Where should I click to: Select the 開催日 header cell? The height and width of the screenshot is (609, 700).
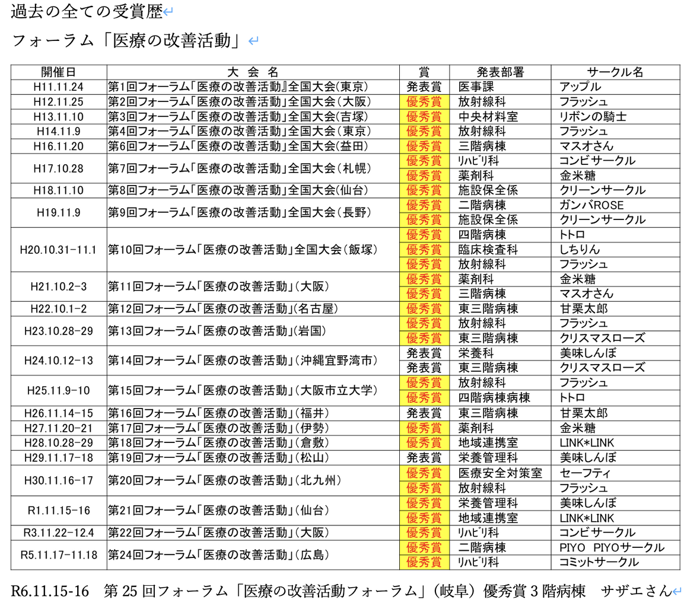[x=58, y=72]
